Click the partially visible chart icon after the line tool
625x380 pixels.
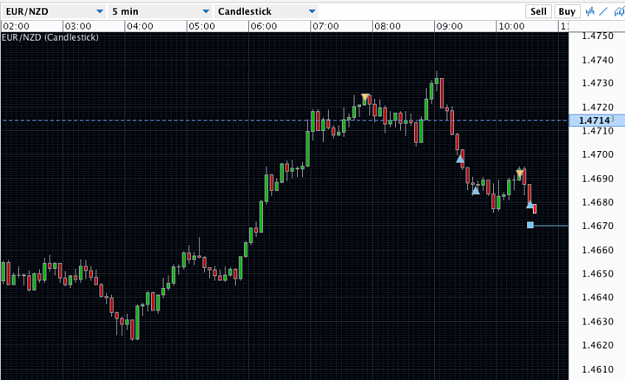[619, 12]
